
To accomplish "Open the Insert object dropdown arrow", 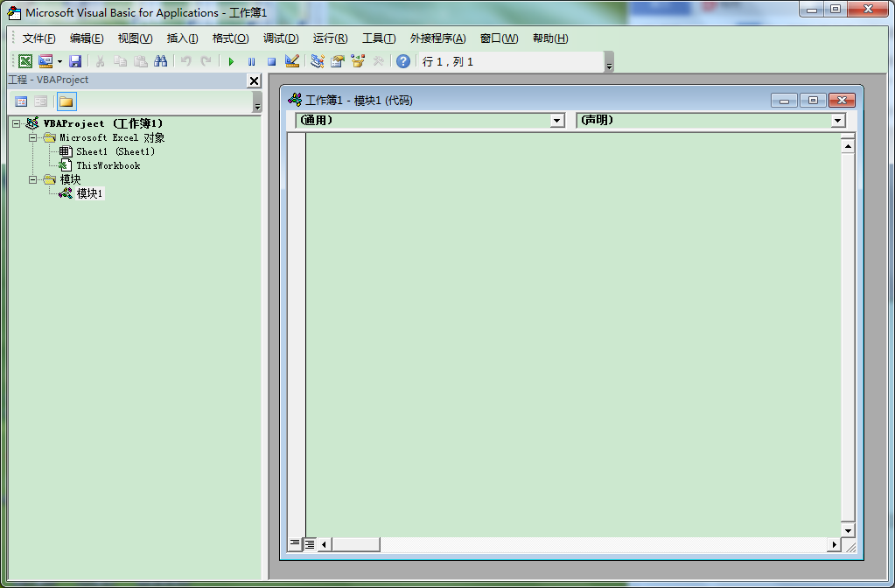I will click(59, 61).
